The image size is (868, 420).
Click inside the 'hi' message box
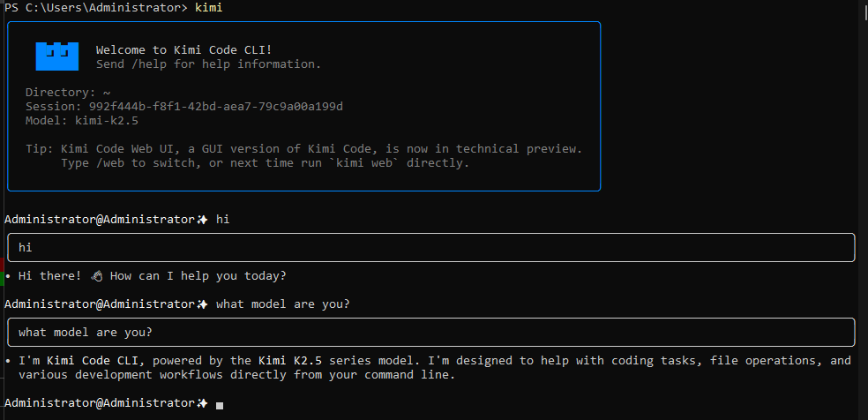(x=430, y=248)
